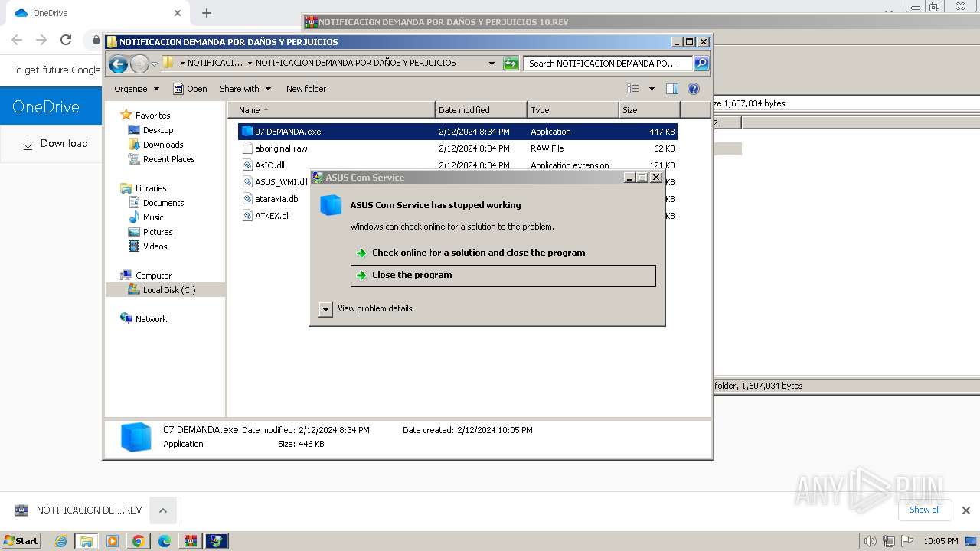The image size is (980, 551).
Task: Click Show all downloads button
Action: coord(925,510)
